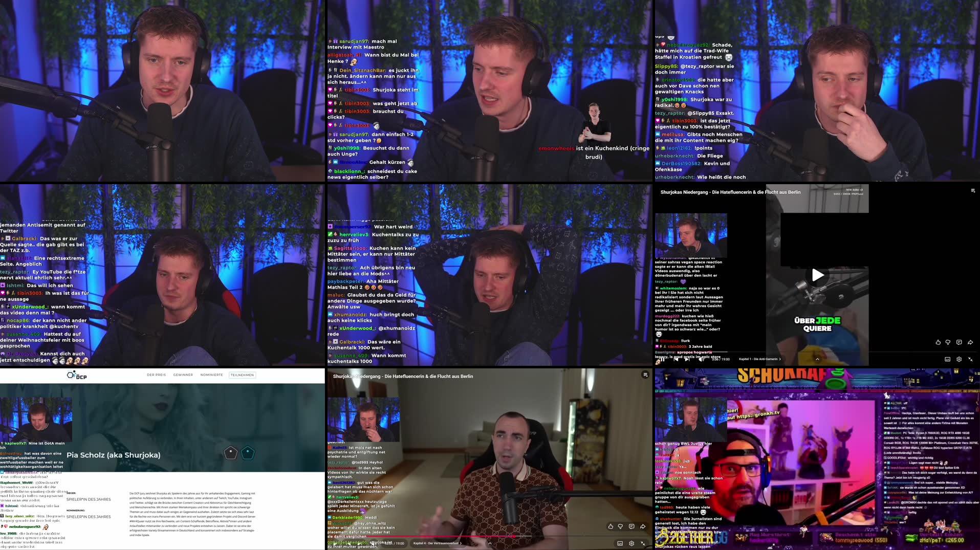Pause the currently playing video
Image resolution: width=980 pixels, height=550 pixels.
[x=663, y=360]
